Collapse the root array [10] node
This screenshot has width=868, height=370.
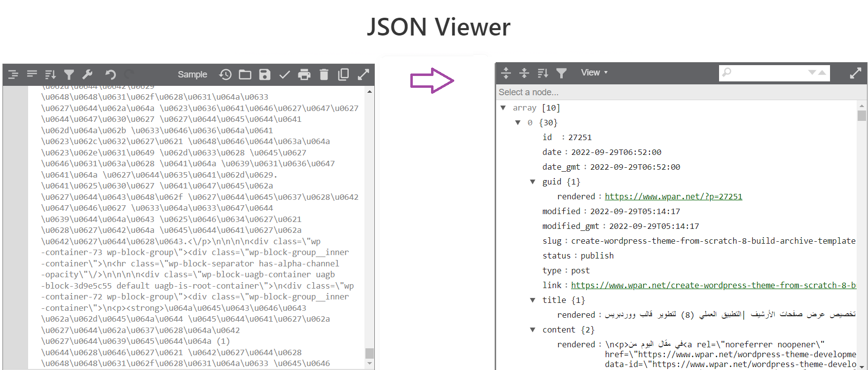503,108
